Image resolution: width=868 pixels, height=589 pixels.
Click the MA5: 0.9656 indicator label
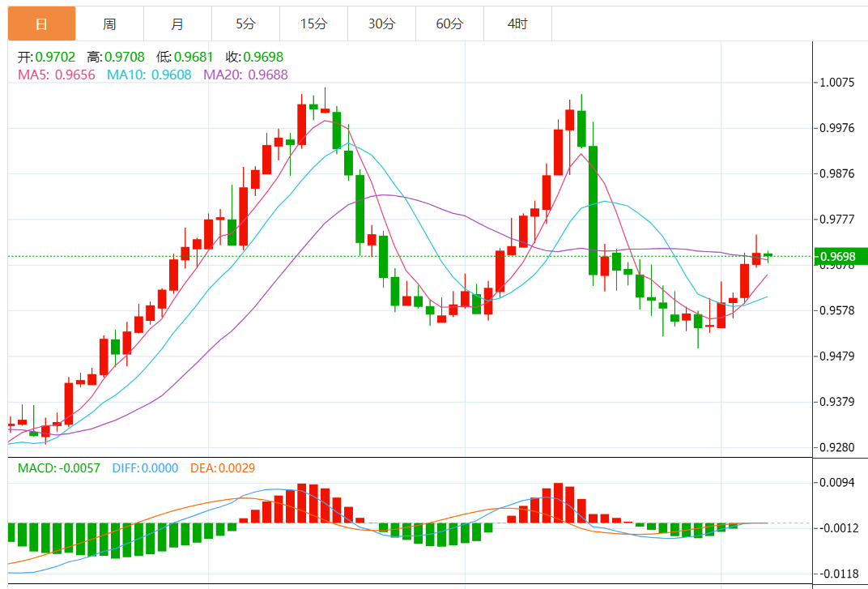coord(57,75)
